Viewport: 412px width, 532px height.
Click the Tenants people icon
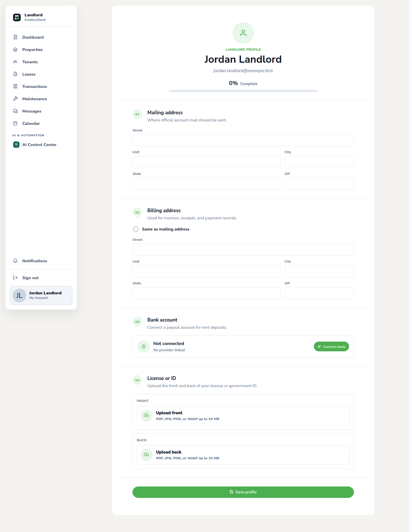coord(15,62)
